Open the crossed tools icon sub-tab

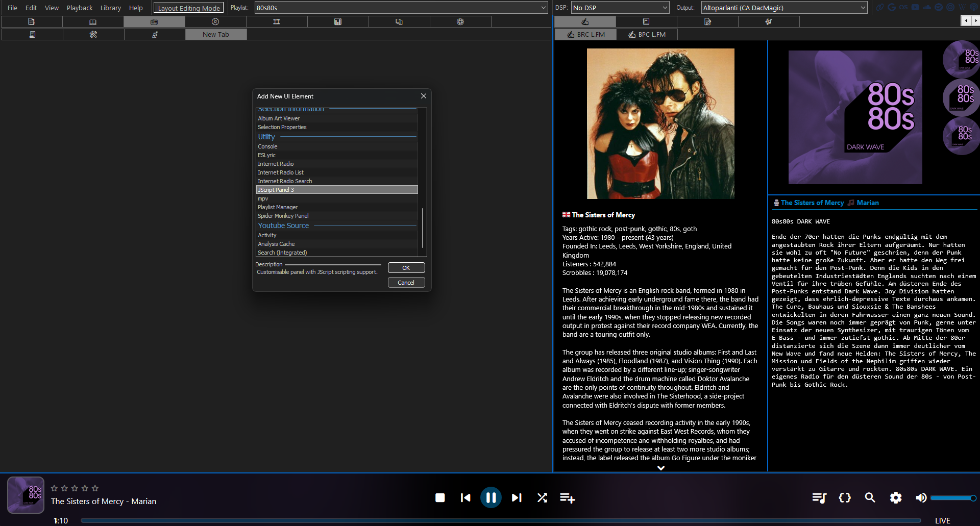point(93,35)
